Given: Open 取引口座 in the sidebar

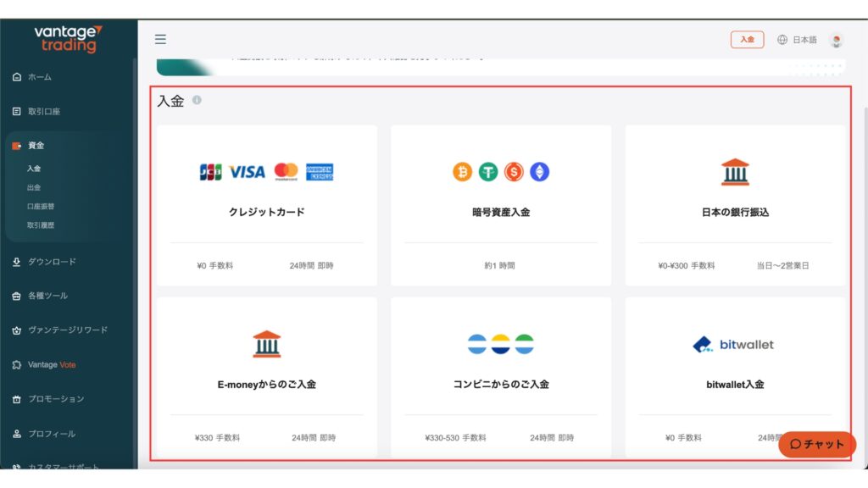Looking at the screenshot, I should [x=43, y=111].
